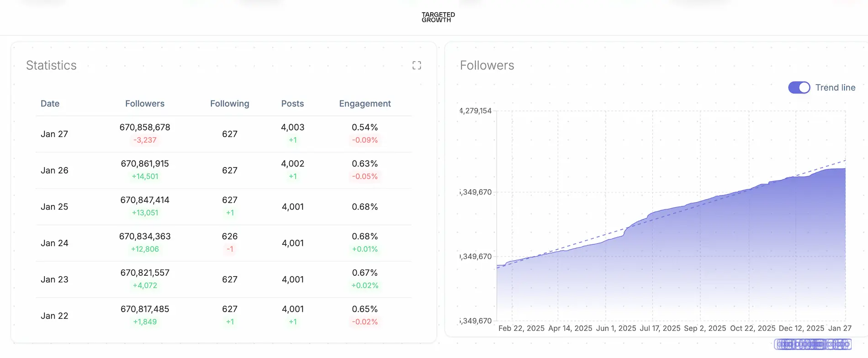The image size is (868, 358).
Task: Click the Jan 22 engagement value 0.65%
Action: click(365, 309)
